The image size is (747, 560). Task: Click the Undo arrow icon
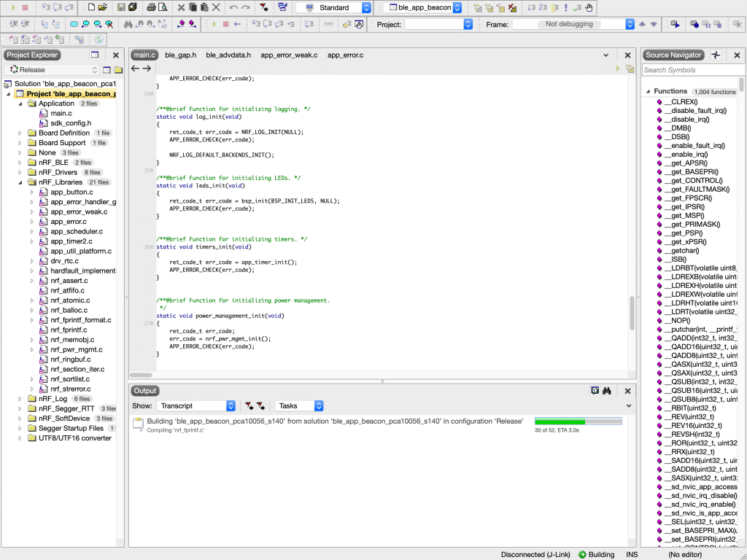pyautogui.click(x=233, y=7)
